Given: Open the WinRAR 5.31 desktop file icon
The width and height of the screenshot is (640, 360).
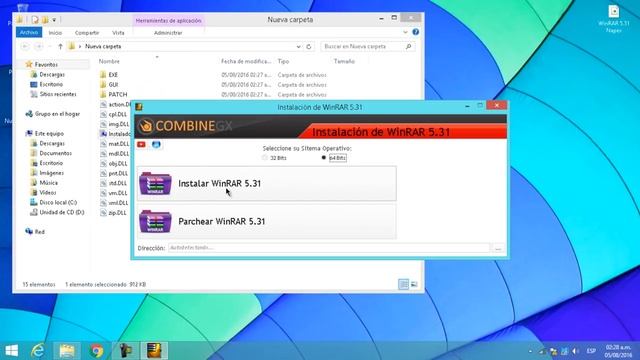Looking at the screenshot, I should [614, 19].
